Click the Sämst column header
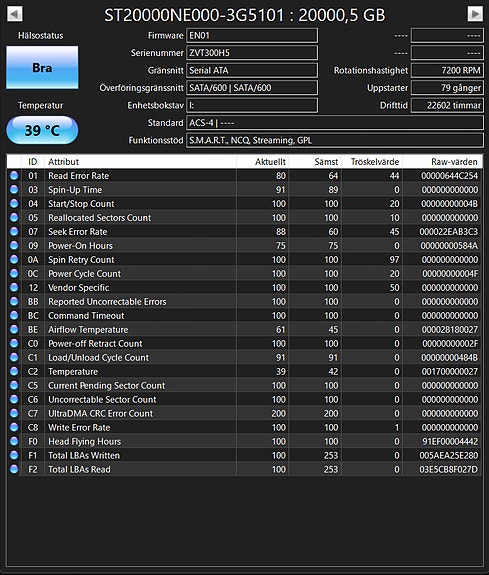 pos(315,162)
